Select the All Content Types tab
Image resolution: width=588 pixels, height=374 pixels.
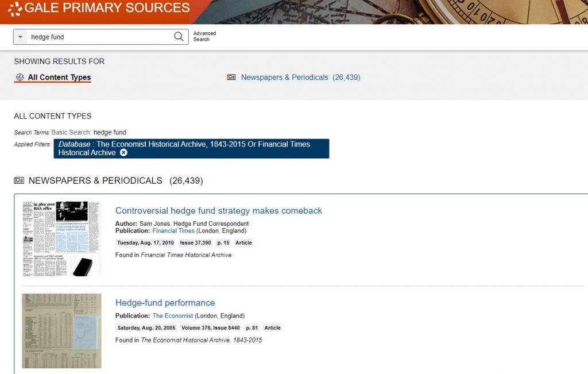pos(59,78)
